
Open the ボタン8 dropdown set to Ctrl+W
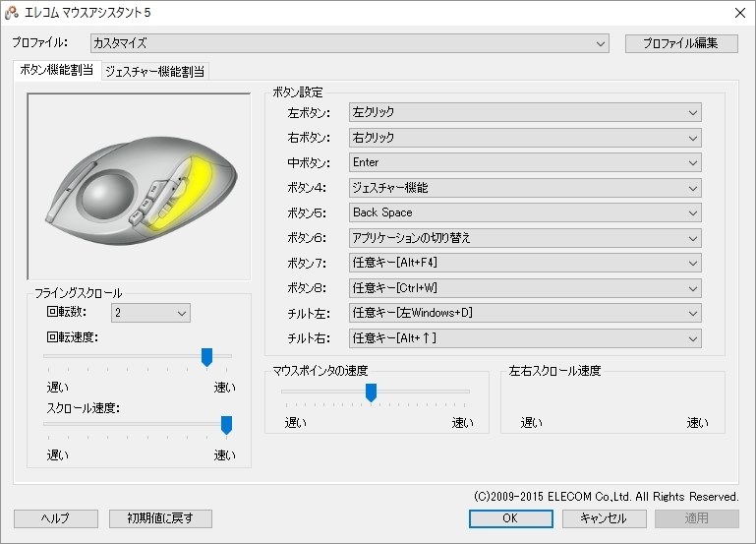point(525,288)
